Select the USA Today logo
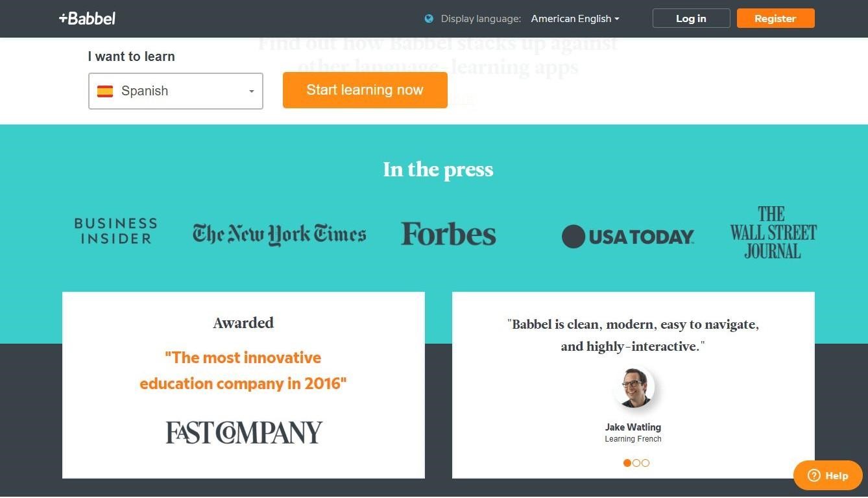The height and width of the screenshot is (498, 868). 628,237
